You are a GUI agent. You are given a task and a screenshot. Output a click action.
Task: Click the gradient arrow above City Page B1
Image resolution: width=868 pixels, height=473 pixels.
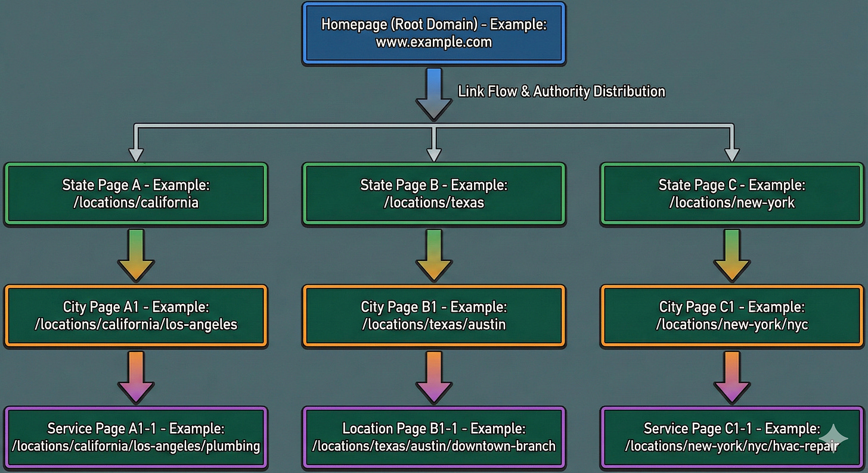tap(433, 255)
